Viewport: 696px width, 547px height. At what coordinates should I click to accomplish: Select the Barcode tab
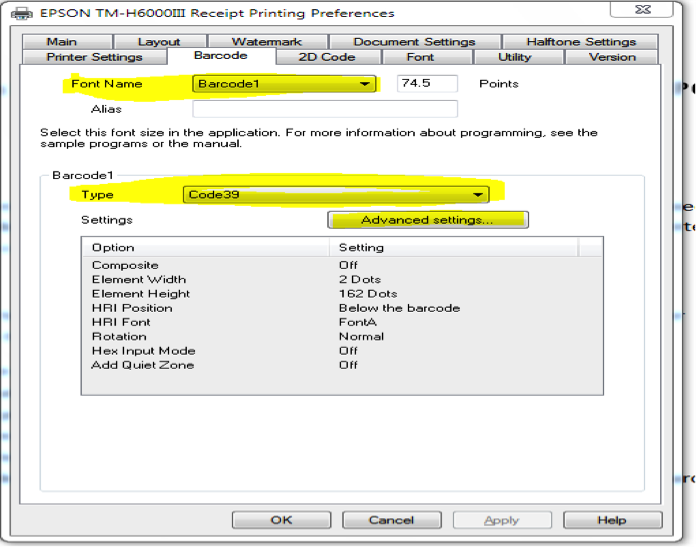pyautogui.click(x=221, y=56)
